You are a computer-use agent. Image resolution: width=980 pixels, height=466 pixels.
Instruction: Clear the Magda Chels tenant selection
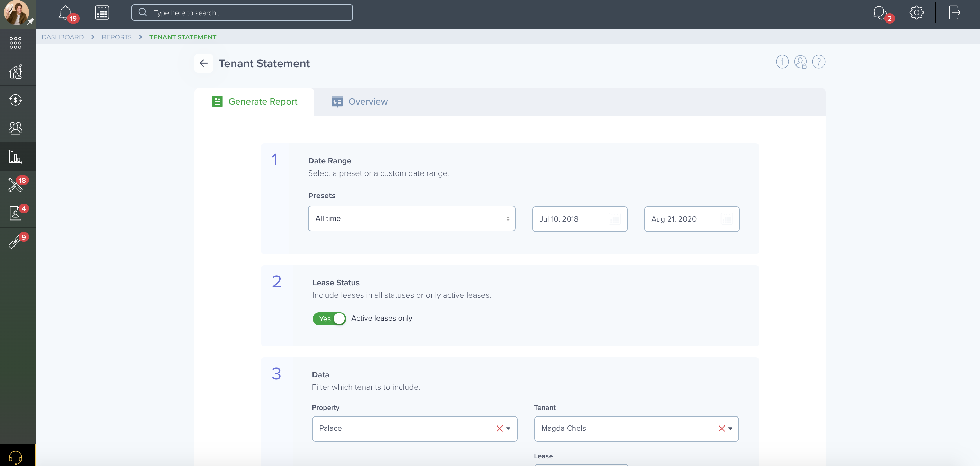point(721,429)
